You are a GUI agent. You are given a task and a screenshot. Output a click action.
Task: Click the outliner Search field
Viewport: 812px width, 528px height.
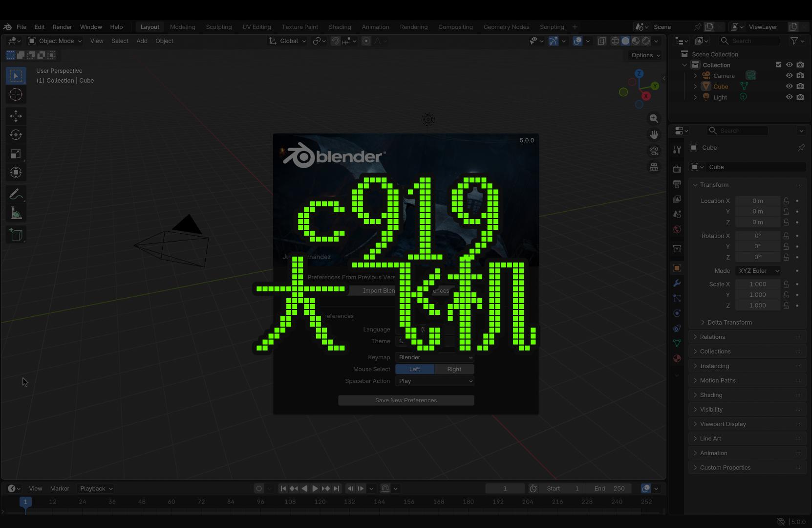point(748,41)
